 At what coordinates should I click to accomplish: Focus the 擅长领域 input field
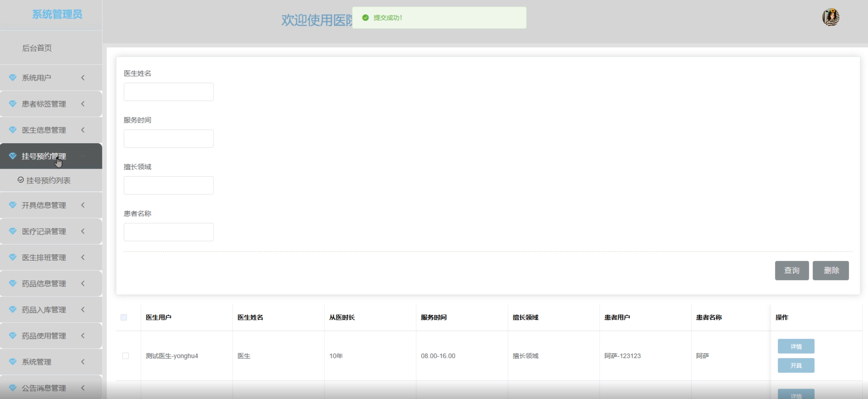point(169,185)
